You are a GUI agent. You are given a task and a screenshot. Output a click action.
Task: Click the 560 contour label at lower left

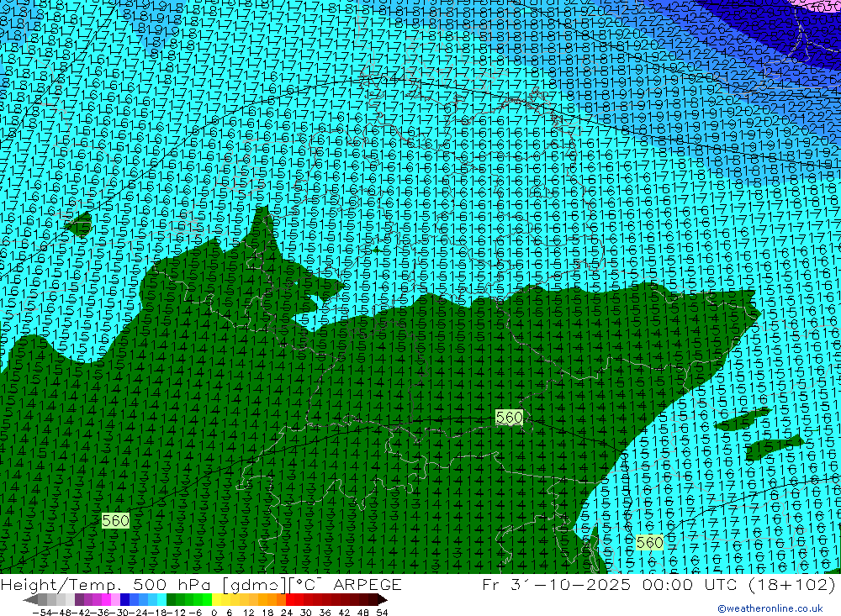115,520
